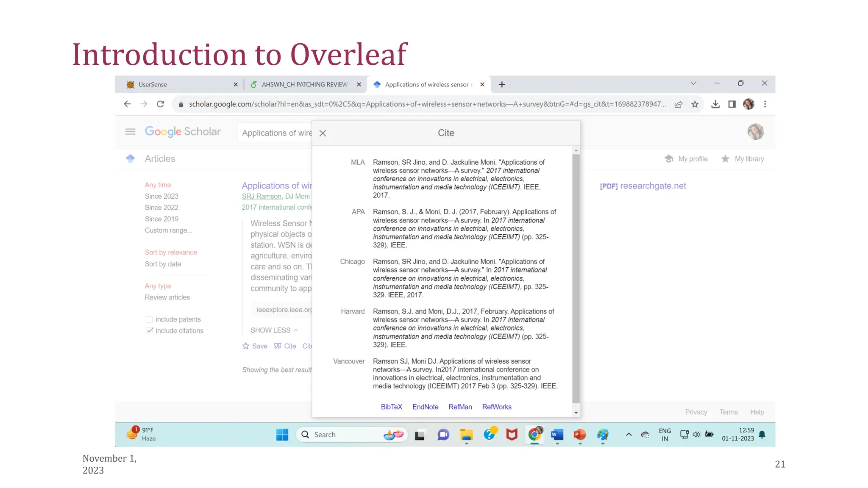Viewport: 868px width, 488px height.
Task: Open the Terms footer link
Action: click(x=729, y=412)
